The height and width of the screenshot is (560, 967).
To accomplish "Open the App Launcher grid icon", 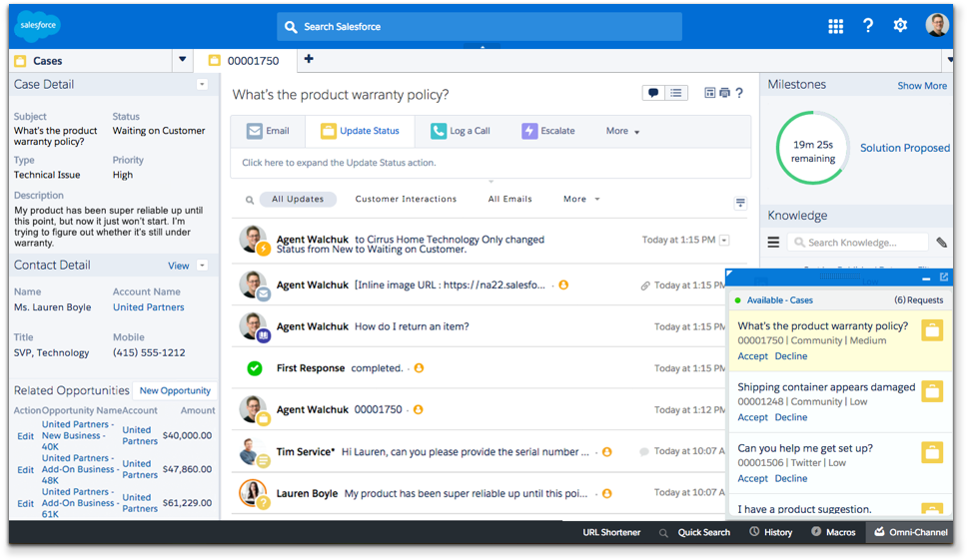I will pos(835,26).
